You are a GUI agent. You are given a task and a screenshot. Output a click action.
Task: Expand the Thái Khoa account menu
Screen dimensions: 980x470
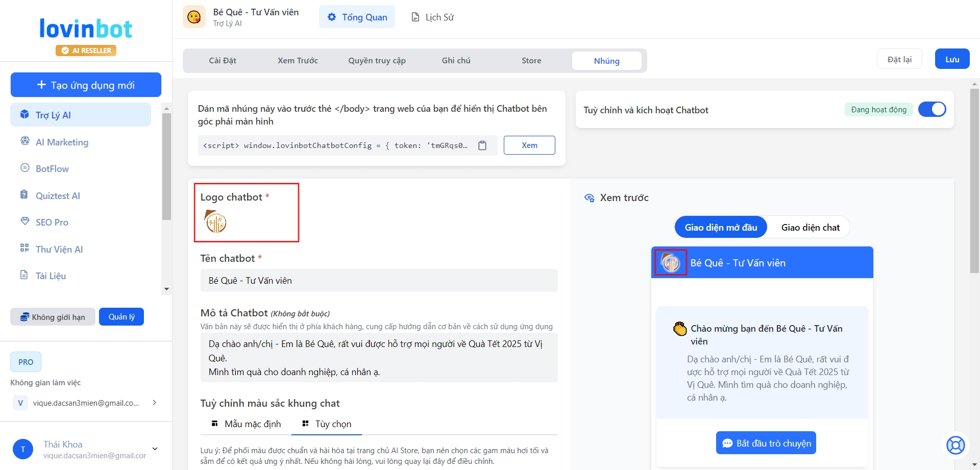155,449
